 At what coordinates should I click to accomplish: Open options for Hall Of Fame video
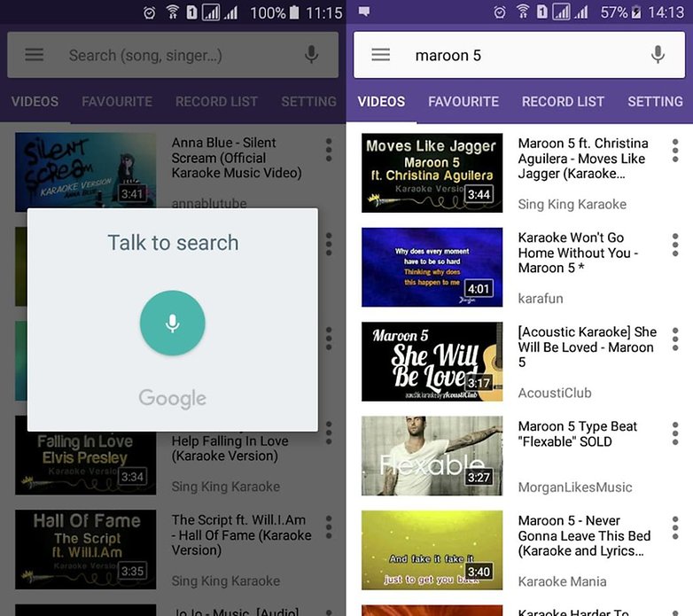[329, 527]
